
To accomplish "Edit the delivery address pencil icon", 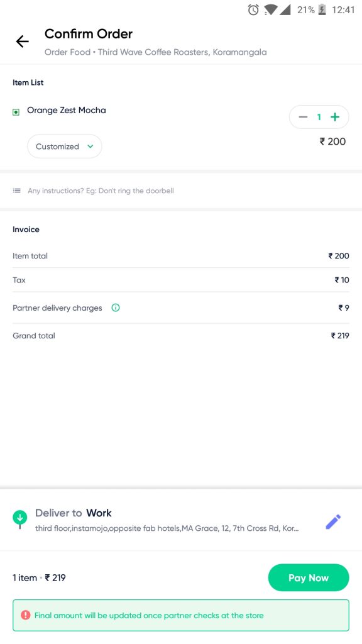I will 333,521.
